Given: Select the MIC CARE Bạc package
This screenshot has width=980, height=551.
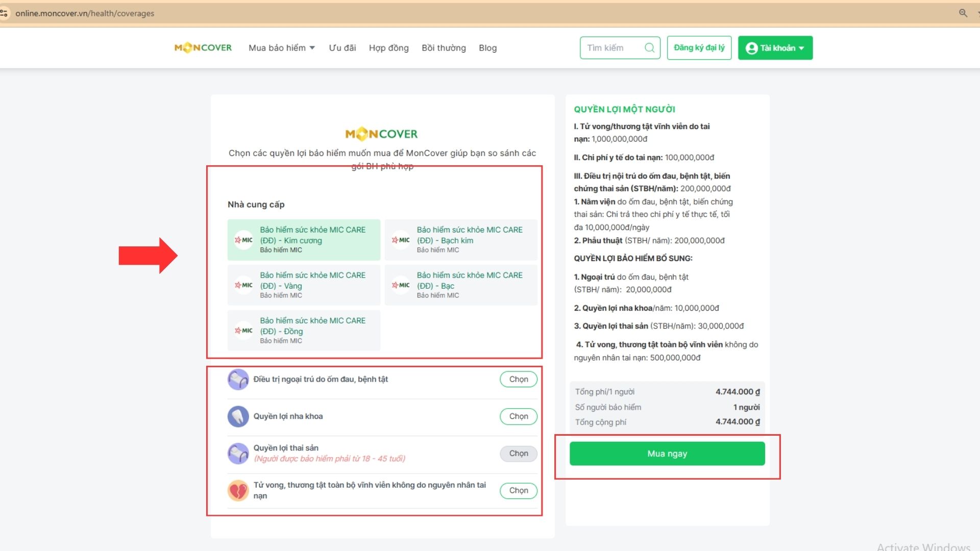Looking at the screenshot, I should pyautogui.click(x=460, y=285).
